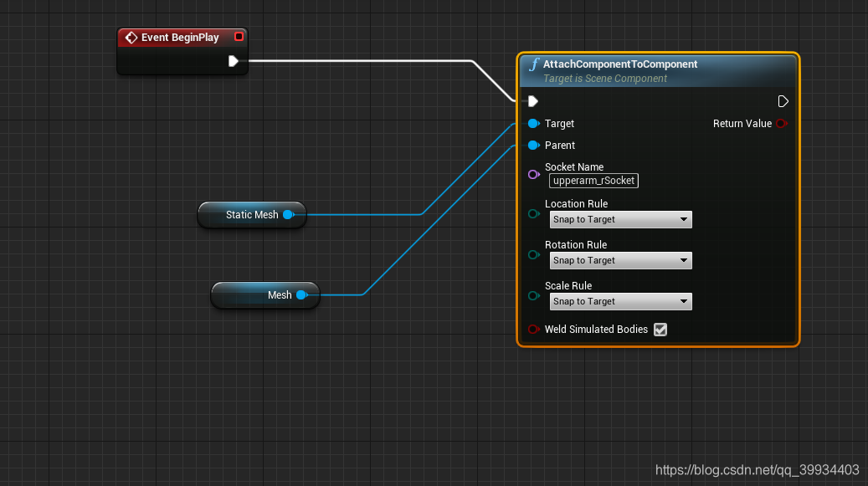The height and width of the screenshot is (486, 868).
Task: Click the exec output arrow on AttachComponentToComponent
Action: pos(783,100)
